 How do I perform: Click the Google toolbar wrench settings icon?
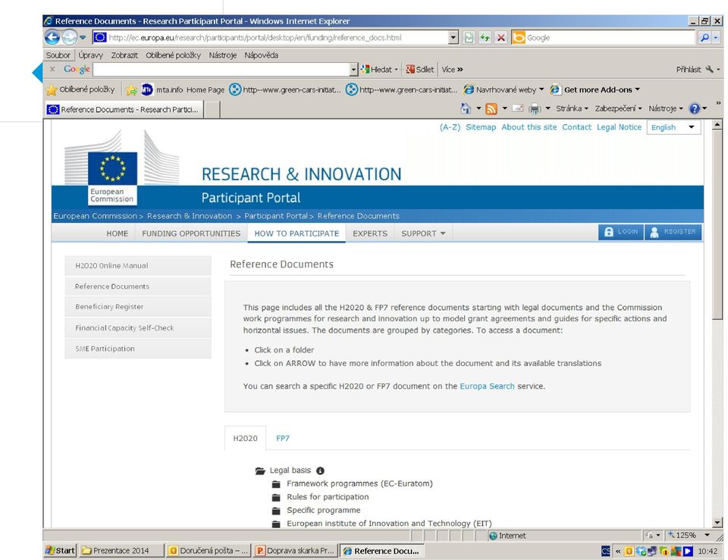[x=709, y=69]
